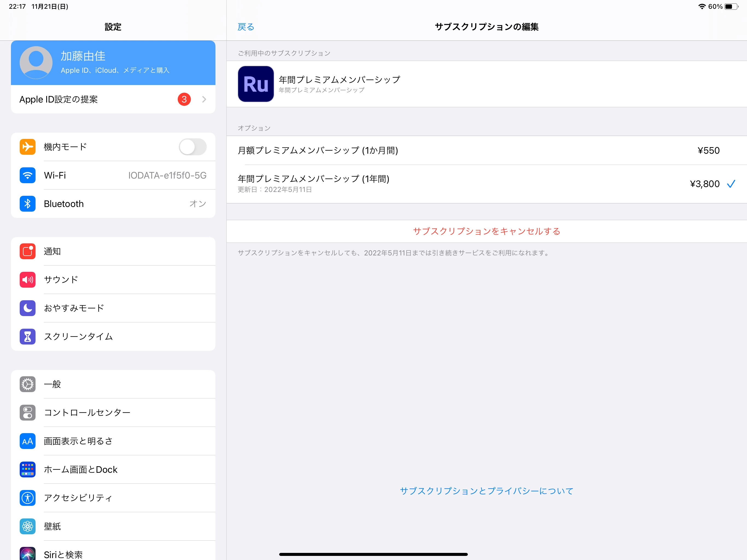Tap the アクセシビリティ accessibility icon
Viewport: 747px width, 560px height.
click(27, 498)
